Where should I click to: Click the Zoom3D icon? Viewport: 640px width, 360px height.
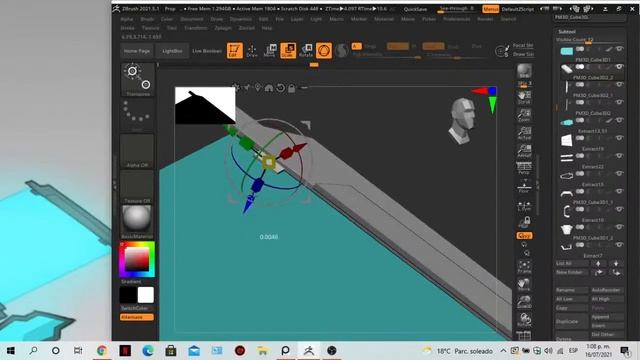(x=524, y=302)
